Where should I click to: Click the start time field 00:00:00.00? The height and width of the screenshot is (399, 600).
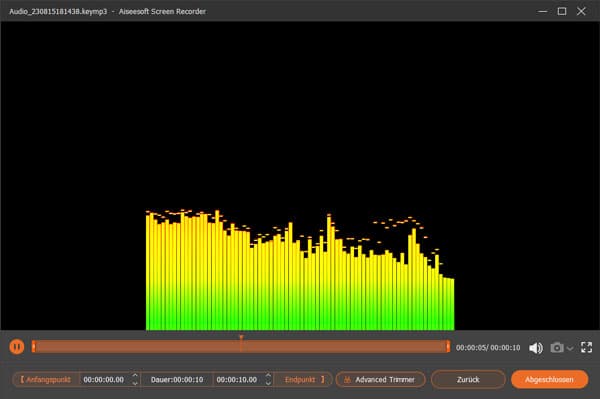[x=104, y=379]
